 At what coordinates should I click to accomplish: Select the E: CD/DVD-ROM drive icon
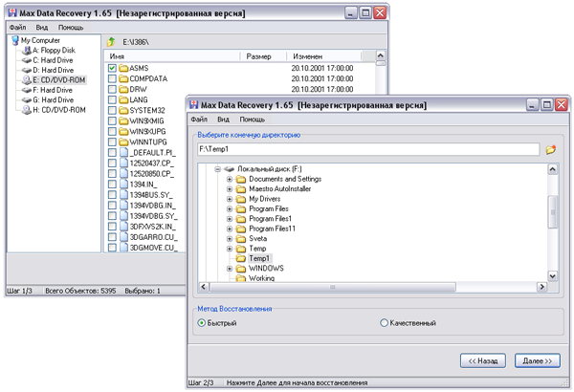pyautogui.click(x=27, y=80)
